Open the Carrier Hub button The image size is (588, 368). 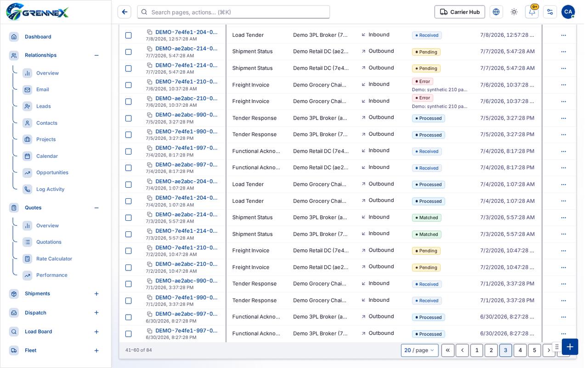(459, 12)
